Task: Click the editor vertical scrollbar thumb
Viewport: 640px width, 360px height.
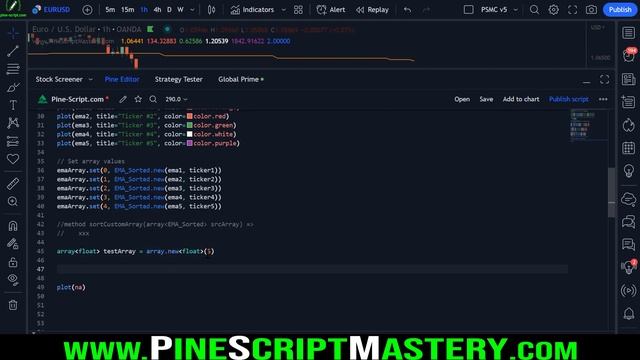Action: [x=611, y=192]
